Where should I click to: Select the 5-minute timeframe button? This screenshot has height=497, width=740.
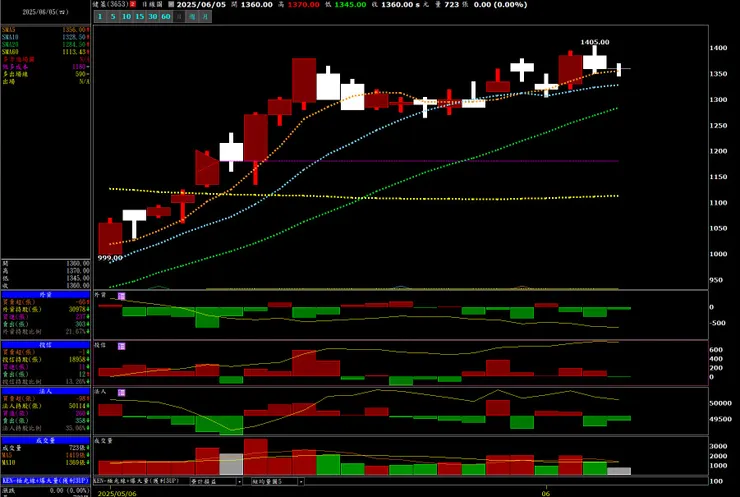coord(113,17)
